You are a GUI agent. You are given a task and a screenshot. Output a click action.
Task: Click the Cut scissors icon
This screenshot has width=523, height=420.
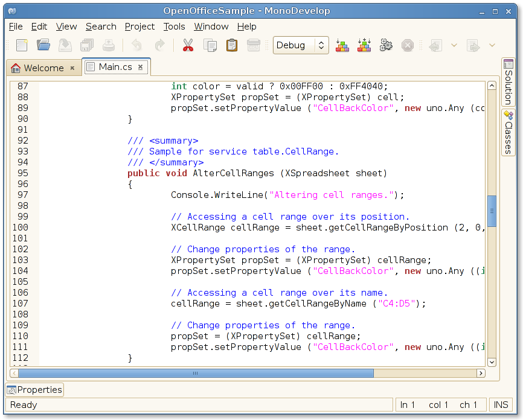pyautogui.click(x=188, y=45)
